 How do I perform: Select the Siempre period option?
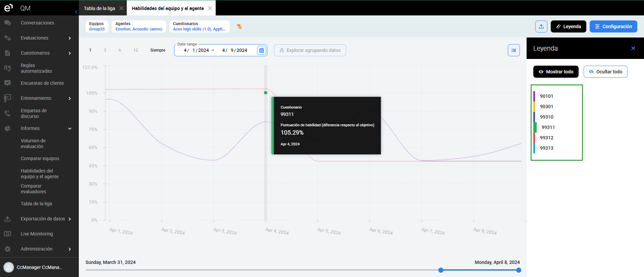pyautogui.click(x=158, y=50)
